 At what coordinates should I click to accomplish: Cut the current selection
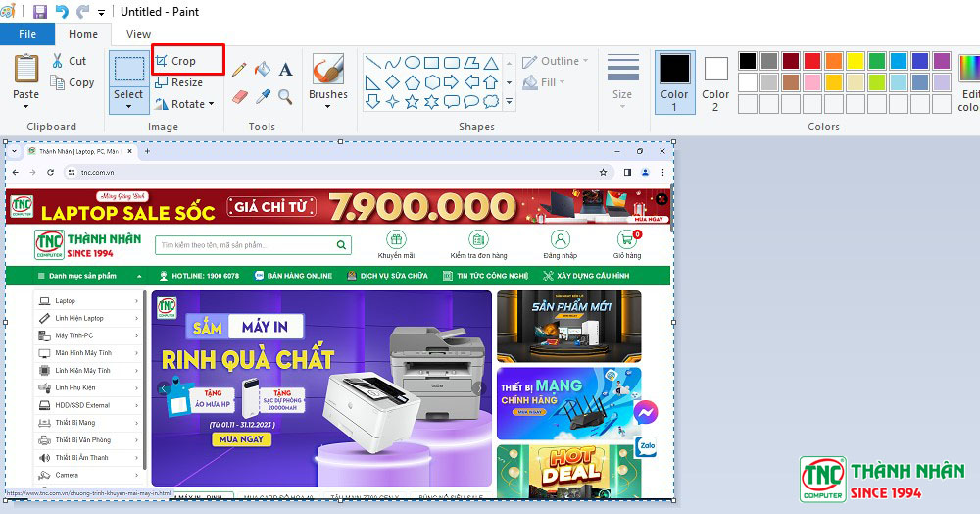(x=70, y=61)
